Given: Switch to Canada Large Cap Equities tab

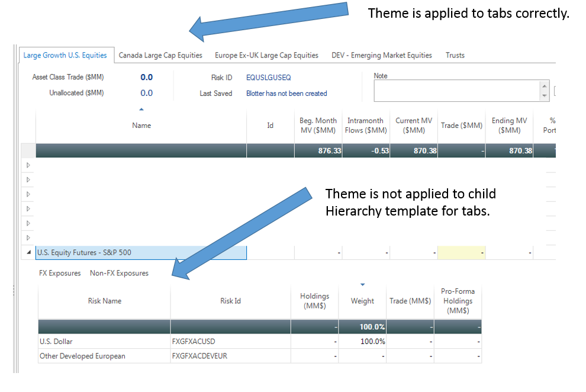Looking at the screenshot, I should point(160,55).
